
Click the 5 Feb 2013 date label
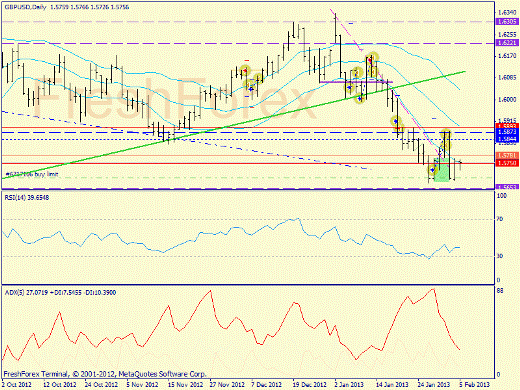[x=475, y=385]
